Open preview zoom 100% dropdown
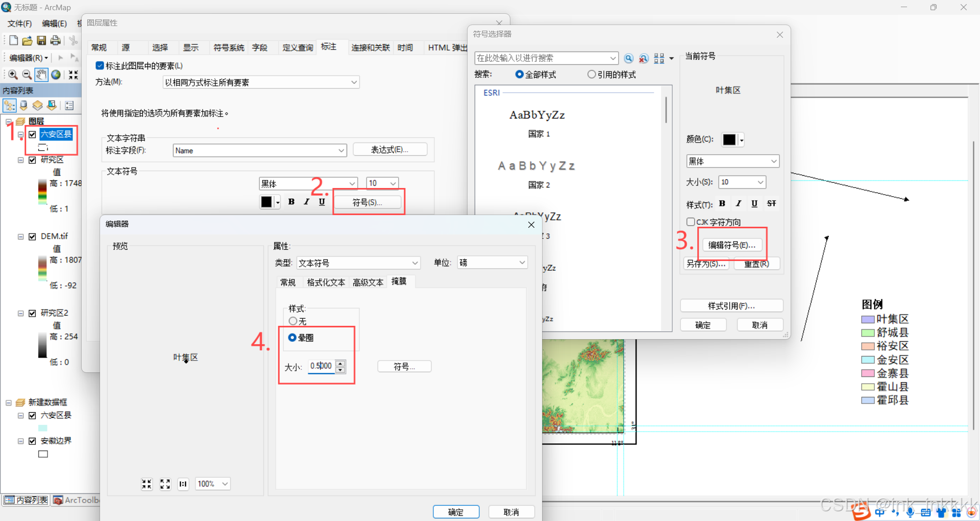This screenshot has width=980, height=521. click(225, 484)
